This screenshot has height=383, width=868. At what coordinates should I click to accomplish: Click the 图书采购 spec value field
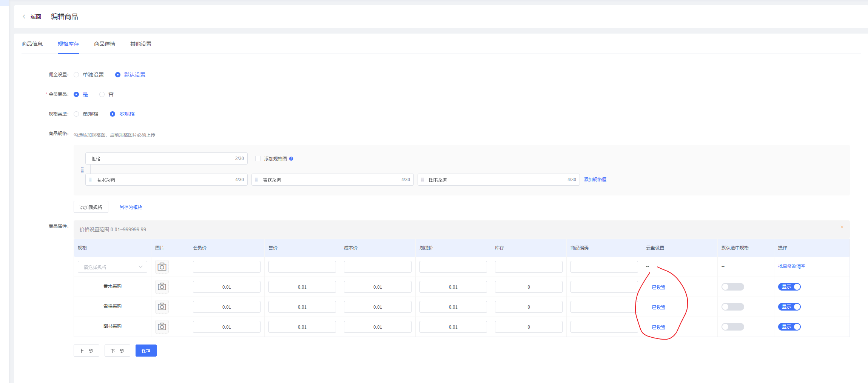499,180
